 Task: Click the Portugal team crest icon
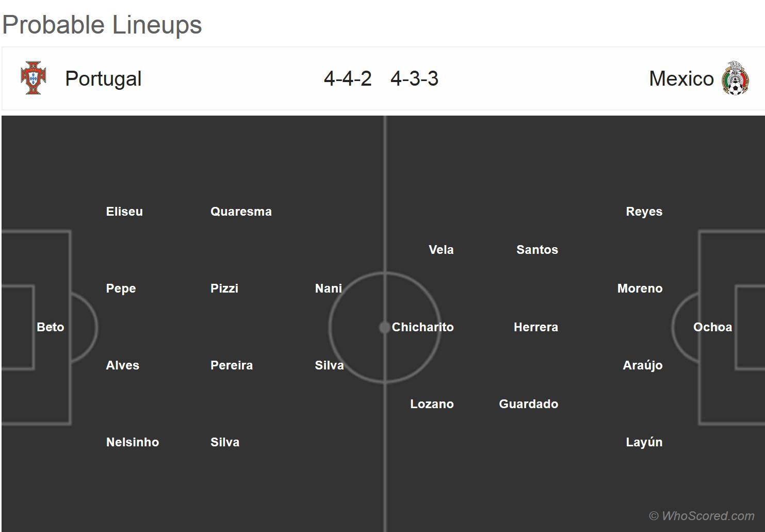point(34,78)
